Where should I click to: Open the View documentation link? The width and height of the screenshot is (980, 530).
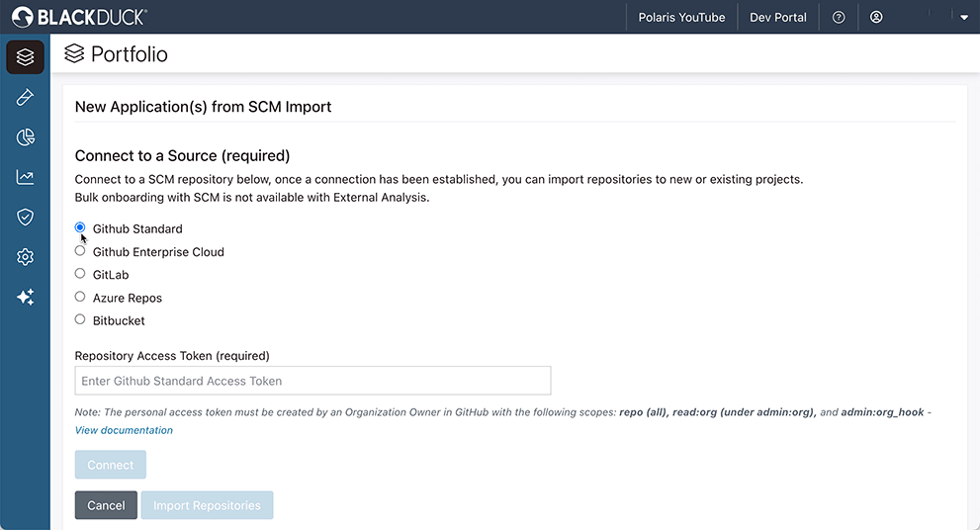(124, 430)
